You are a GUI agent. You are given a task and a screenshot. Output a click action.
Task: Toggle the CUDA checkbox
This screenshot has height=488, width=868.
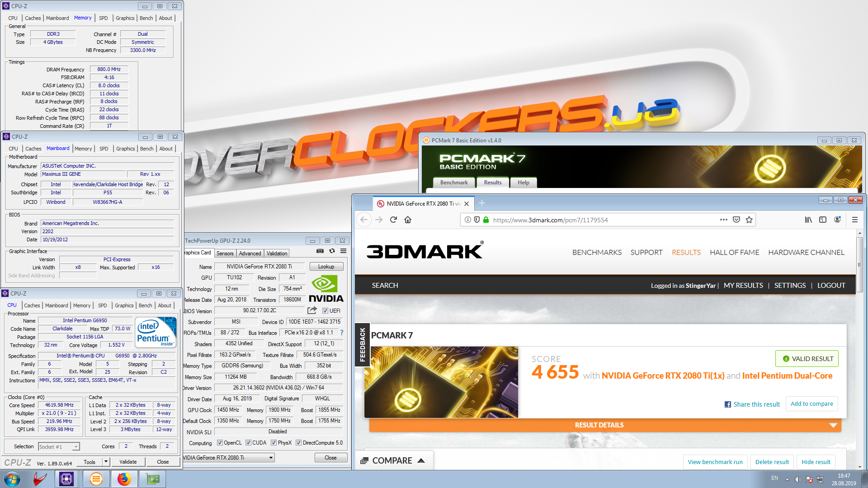(x=248, y=443)
